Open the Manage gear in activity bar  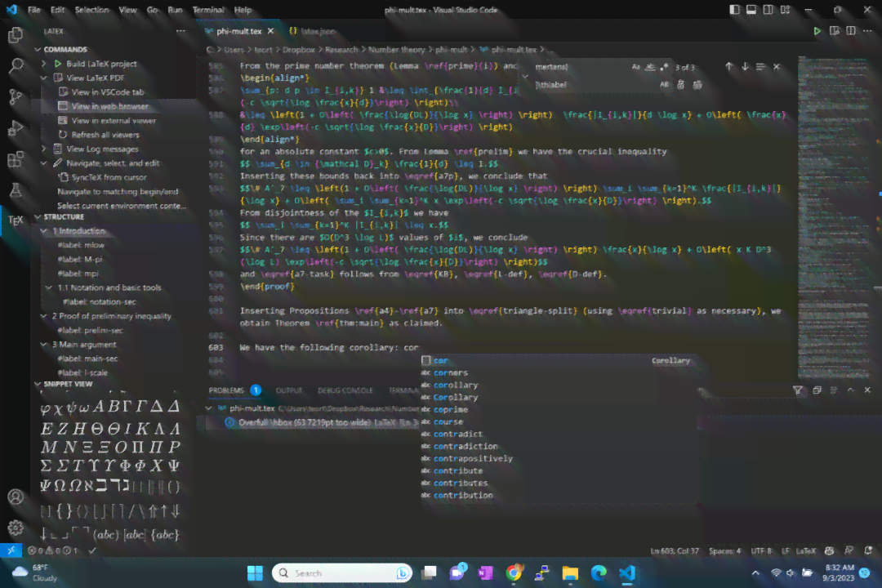(16, 528)
